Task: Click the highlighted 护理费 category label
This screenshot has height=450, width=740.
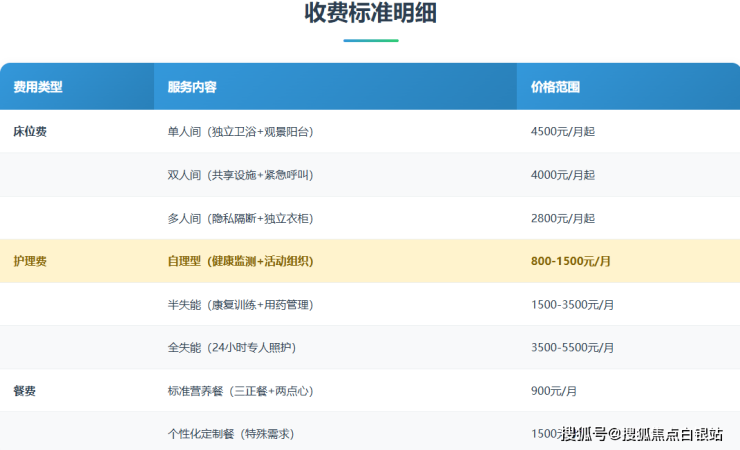Action: (30, 261)
